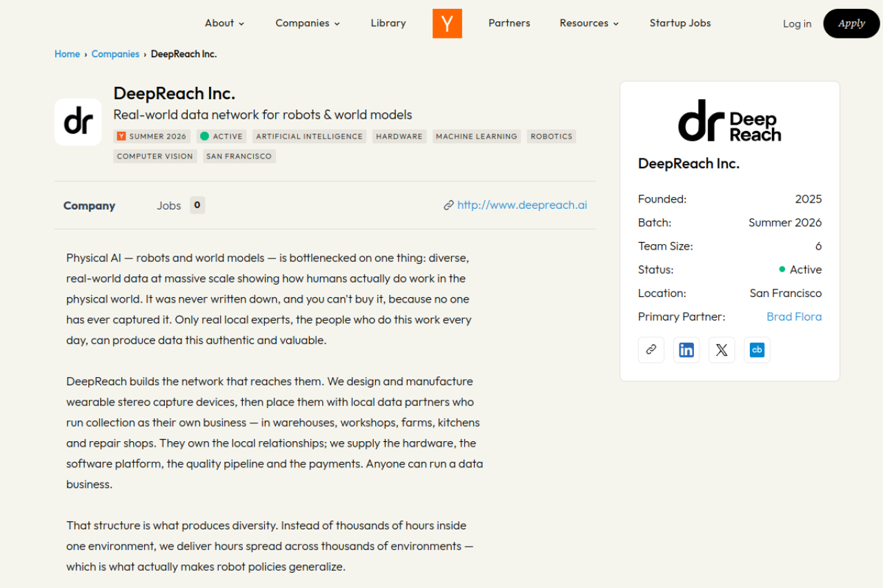Image resolution: width=883 pixels, height=588 pixels.
Task: Click the Log in link
Action: coord(797,24)
